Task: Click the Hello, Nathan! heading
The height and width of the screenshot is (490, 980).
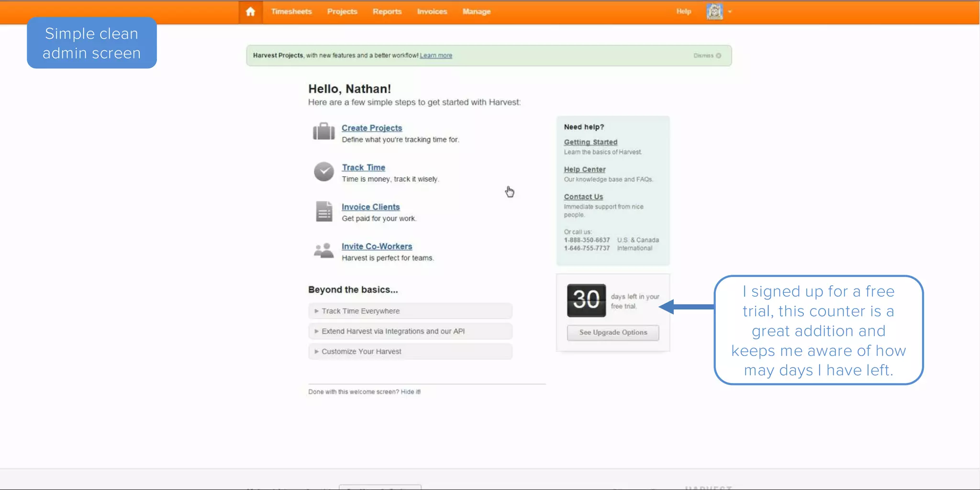Action: coord(349,89)
